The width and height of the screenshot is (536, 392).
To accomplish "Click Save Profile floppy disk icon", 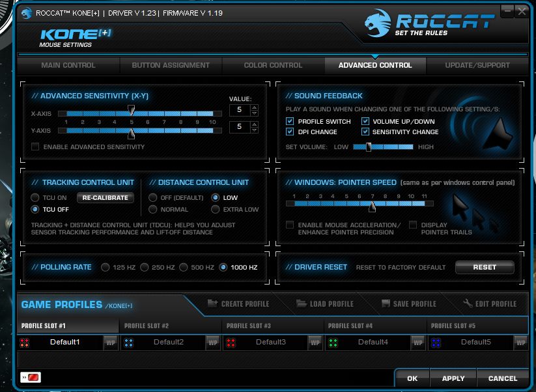I will [386, 303].
